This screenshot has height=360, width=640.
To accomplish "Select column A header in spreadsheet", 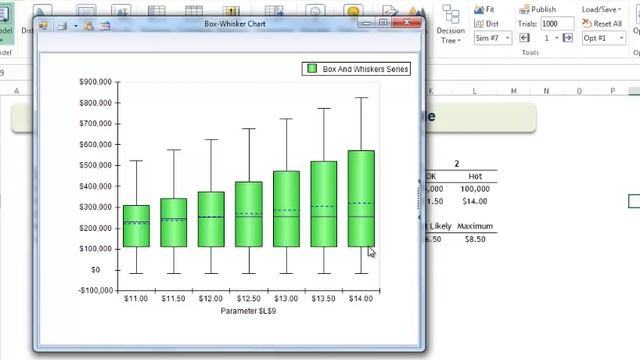I will 16,91.
